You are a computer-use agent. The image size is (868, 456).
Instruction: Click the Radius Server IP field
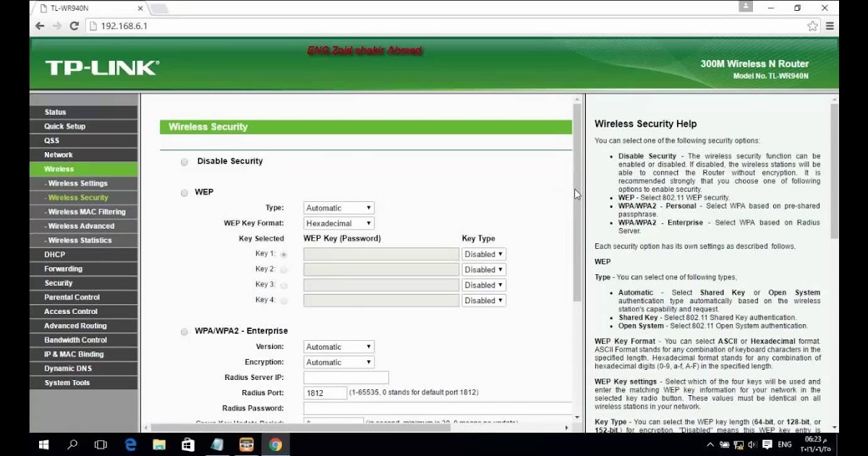tap(346, 378)
